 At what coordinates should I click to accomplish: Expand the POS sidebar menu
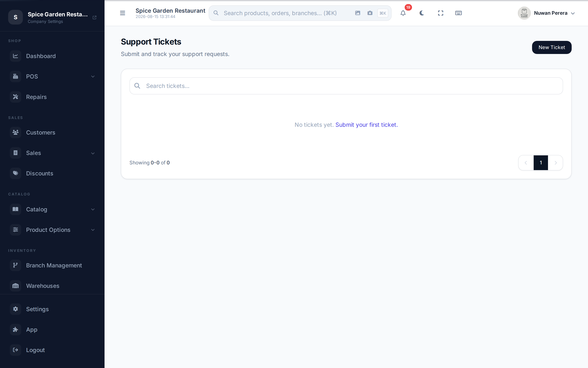(x=52, y=76)
